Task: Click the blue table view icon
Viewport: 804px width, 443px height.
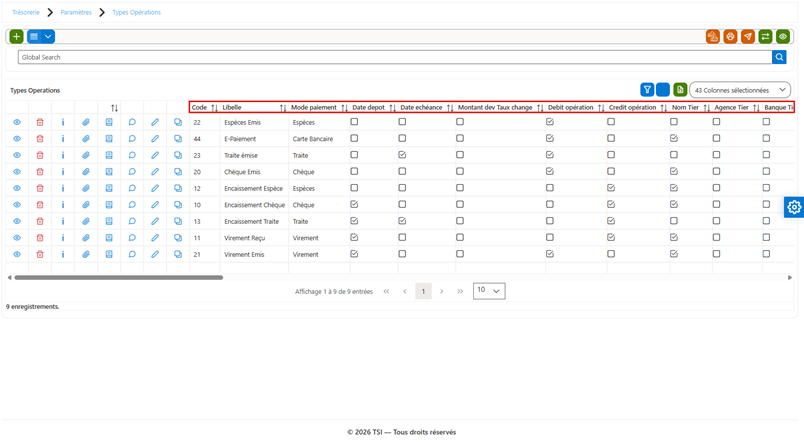Action: pyautogui.click(x=34, y=36)
